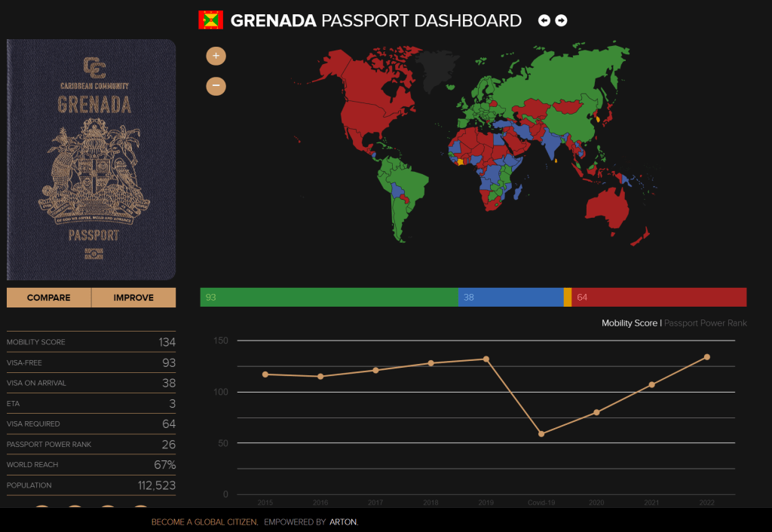Click the red visa required bar segment
Screen dimensions: 772x532
coord(659,298)
